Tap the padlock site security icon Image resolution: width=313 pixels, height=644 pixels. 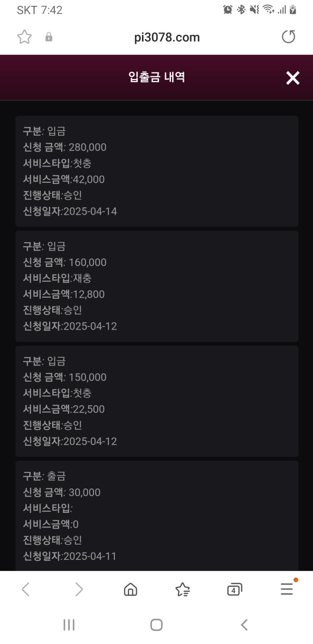coord(49,37)
